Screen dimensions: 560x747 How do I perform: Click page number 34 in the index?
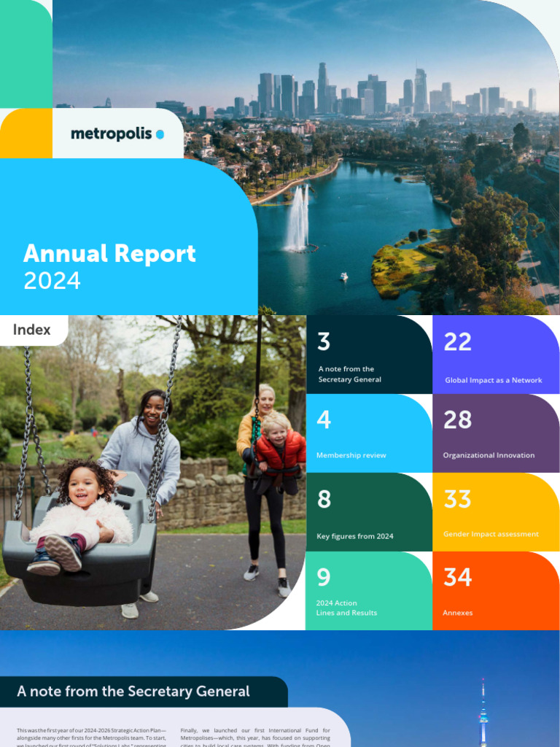point(458,577)
